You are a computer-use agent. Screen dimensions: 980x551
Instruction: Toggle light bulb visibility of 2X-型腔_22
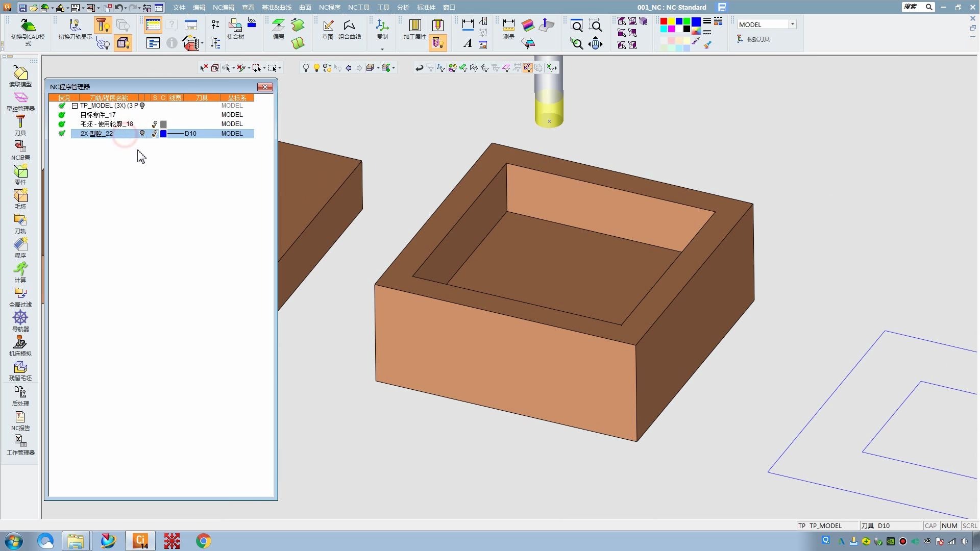coord(142,134)
